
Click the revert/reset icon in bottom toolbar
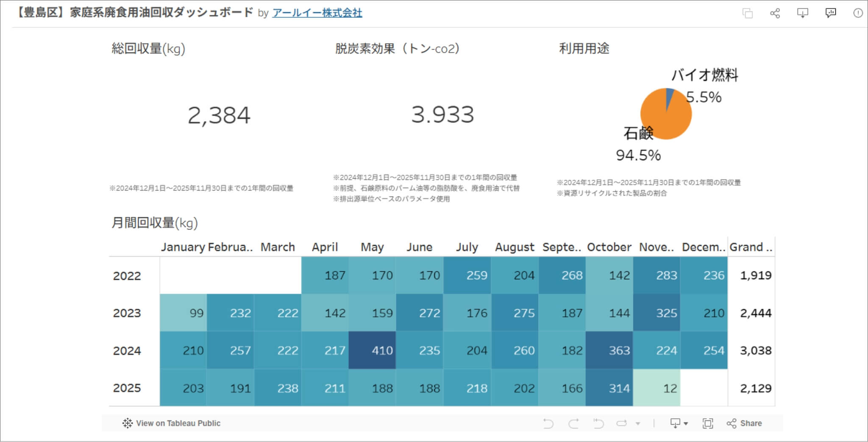pyautogui.click(x=598, y=423)
